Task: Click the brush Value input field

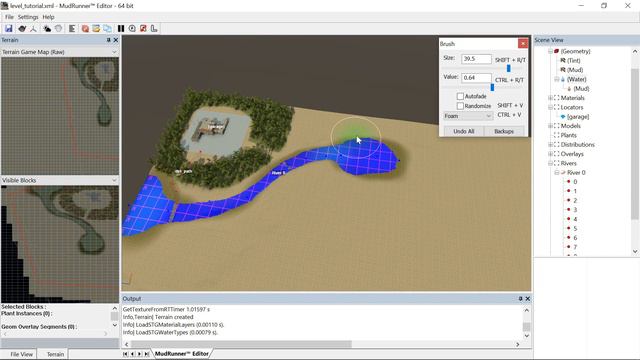Action: [x=476, y=78]
